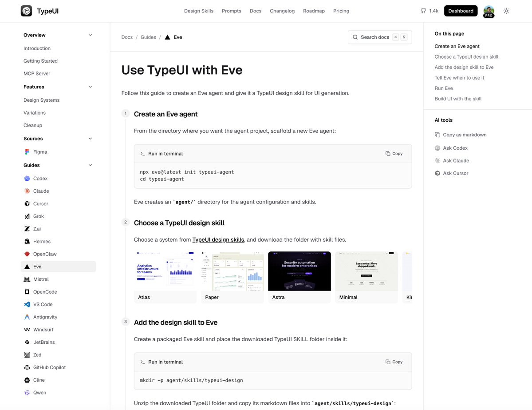532x410 pixels.
Task: Jump to 'Create an Eve agent' anchor
Action: click(457, 46)
